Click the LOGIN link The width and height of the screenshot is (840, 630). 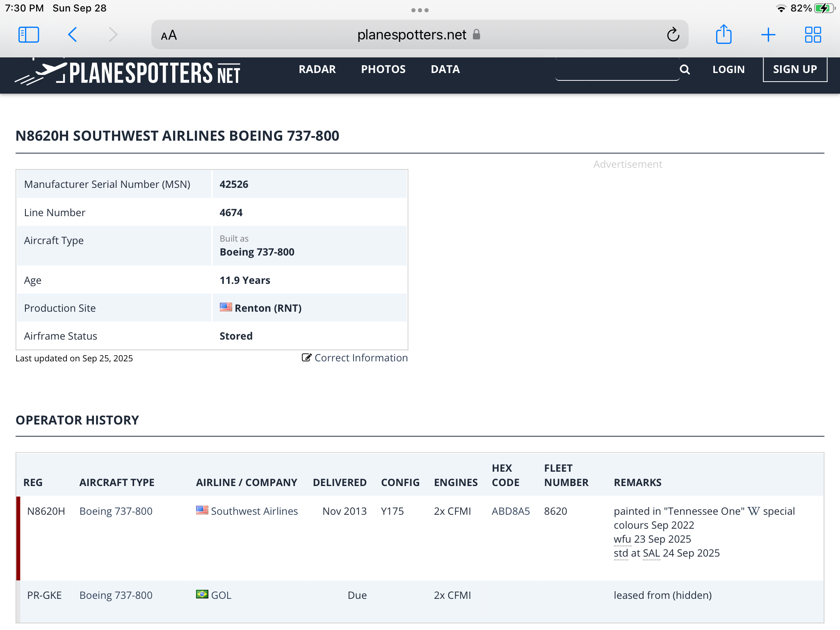pos(728,69)
